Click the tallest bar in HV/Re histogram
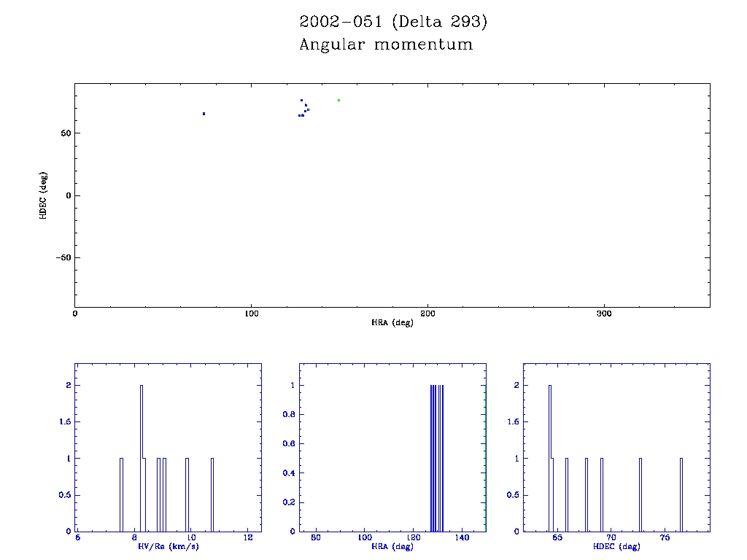 [x=142, y=458]
